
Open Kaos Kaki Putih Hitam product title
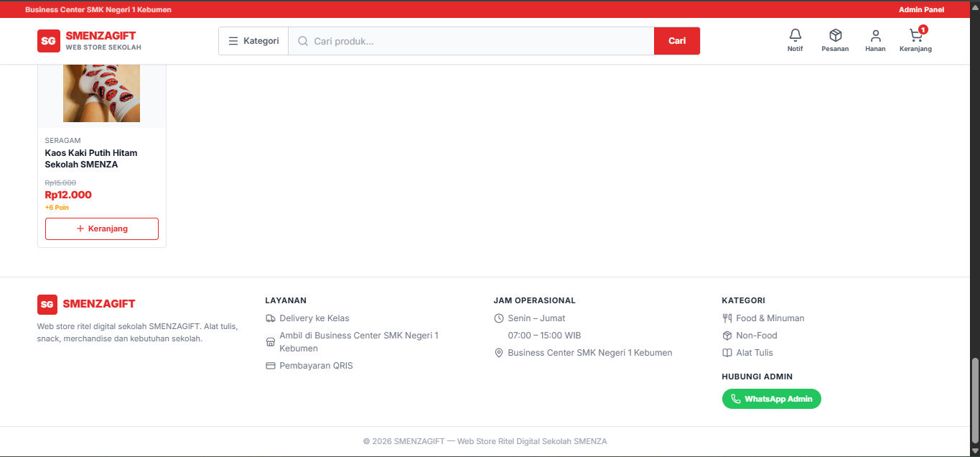click(x=91, y=159)
